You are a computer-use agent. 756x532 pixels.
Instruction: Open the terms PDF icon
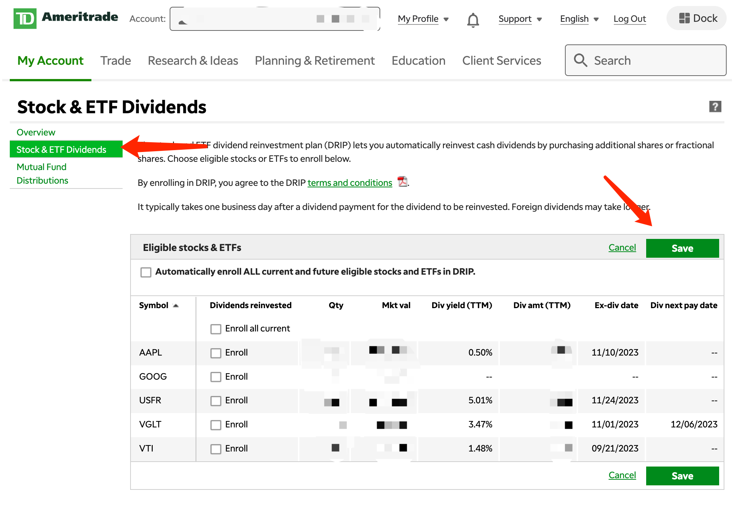(x=402, y=181)
